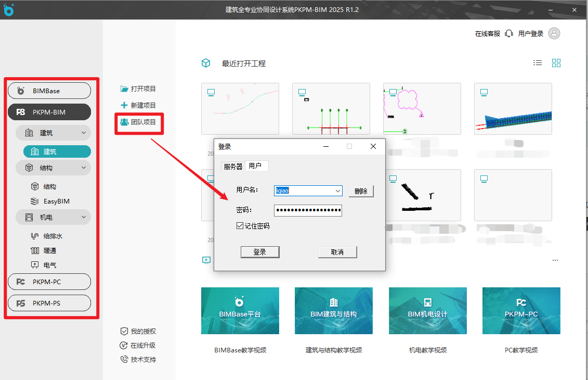Screen dimensions: 588x380
Task: Open BIM机电设计 tutorial video card
Action: point(428,311)
